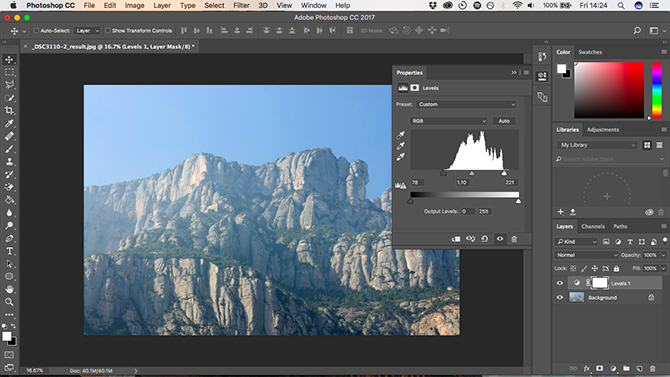Open the Layer menu
Image resolution: width=670 pixels, height=377 pixels.
coord(162,6)
